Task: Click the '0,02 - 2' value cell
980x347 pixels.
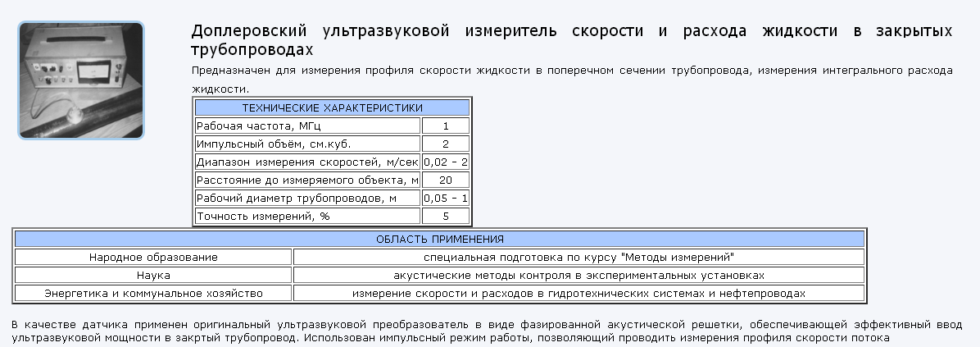Action: pos(446,162)
